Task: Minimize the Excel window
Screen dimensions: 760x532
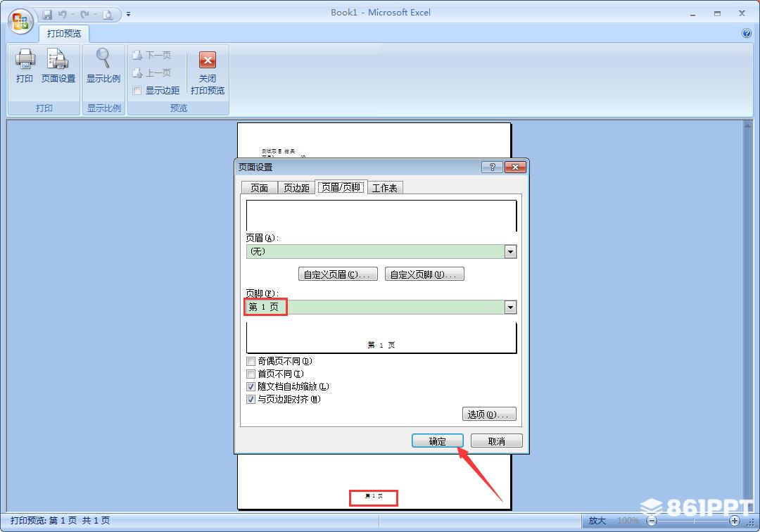Action: tap(693, 14)
